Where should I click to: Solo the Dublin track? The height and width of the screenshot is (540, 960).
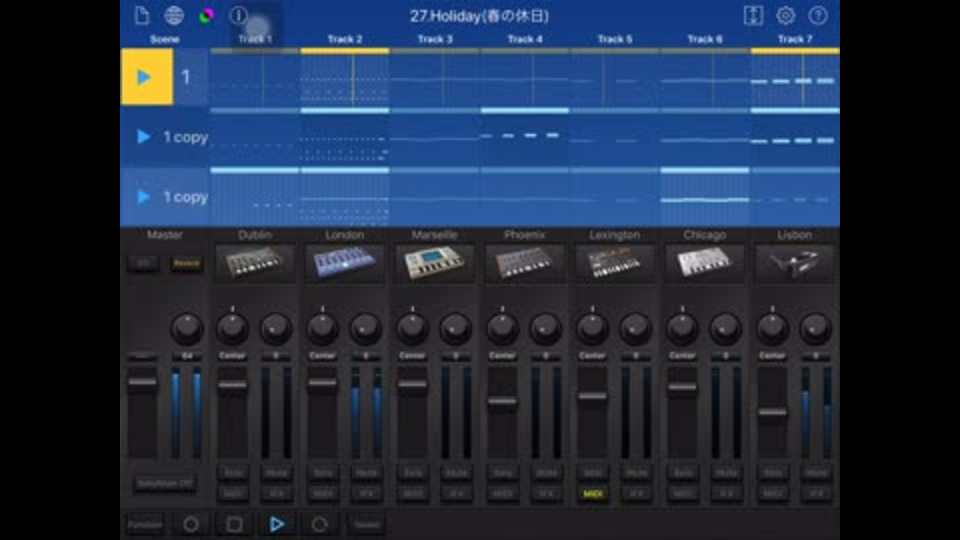click(233, 473)
